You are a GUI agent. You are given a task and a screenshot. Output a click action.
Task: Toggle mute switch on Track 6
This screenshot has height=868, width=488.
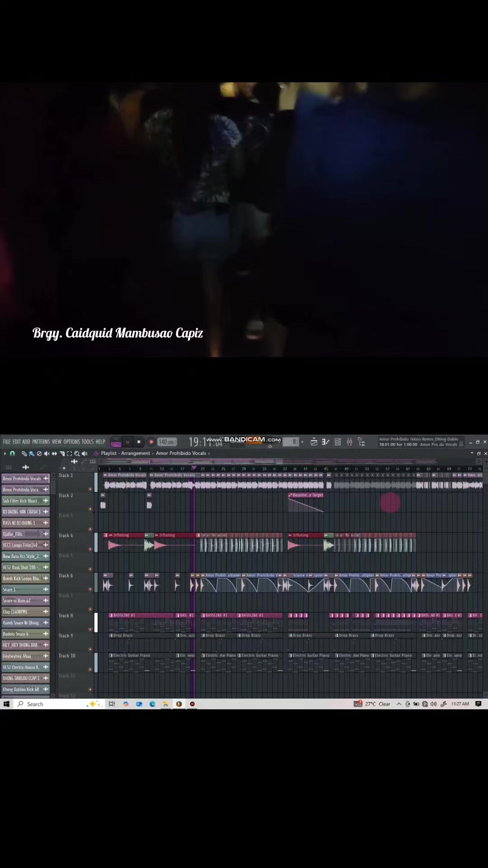point(90,589)
